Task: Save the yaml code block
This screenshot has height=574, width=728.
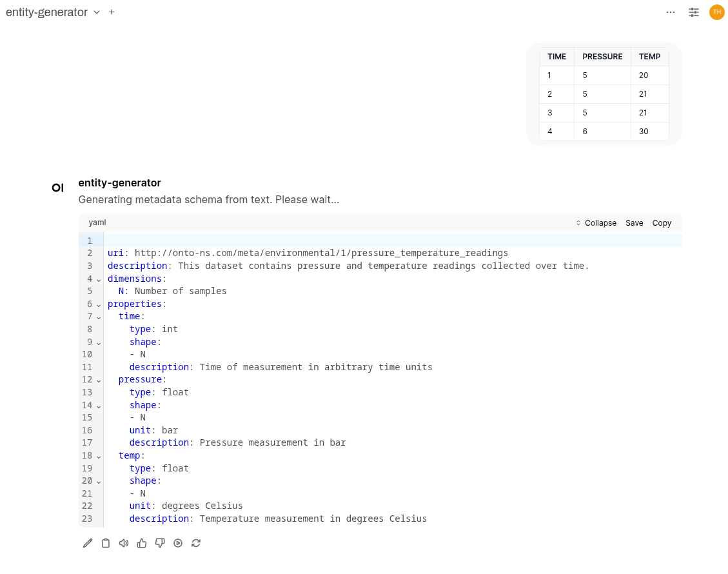Action: tap(634, 223)
